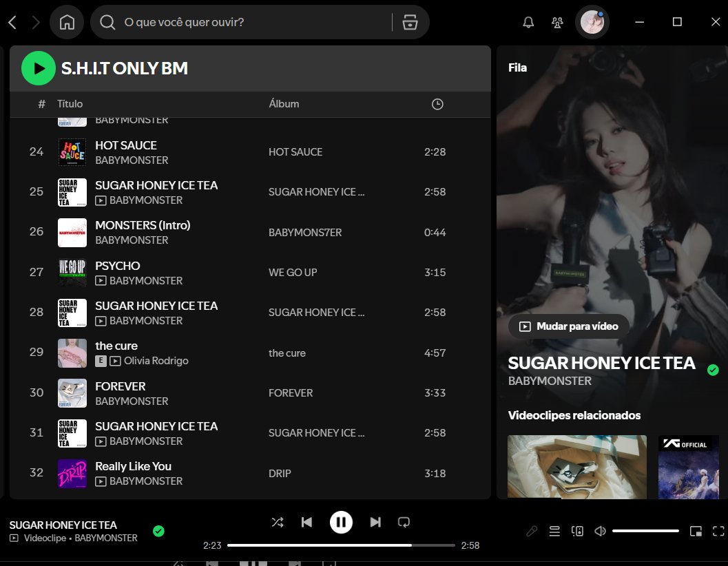728x566 pixels.
Task: Click the HOT SAUCE cover thumbnail
Action: [72, 152]
